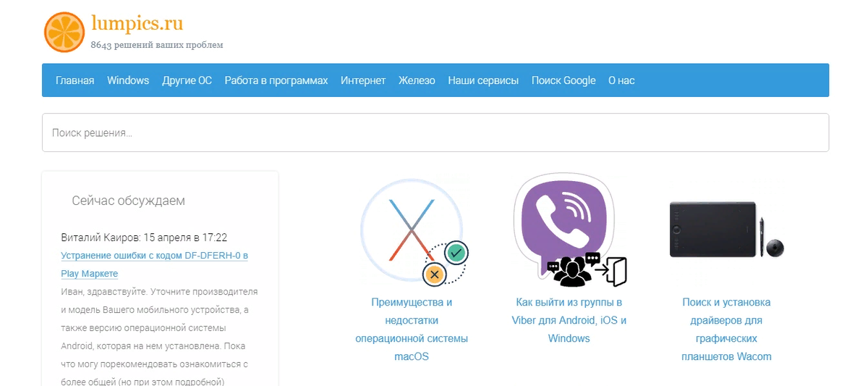
Task: Click the 8643 решений ваших проблем tagline
Action: click(157, 45)
